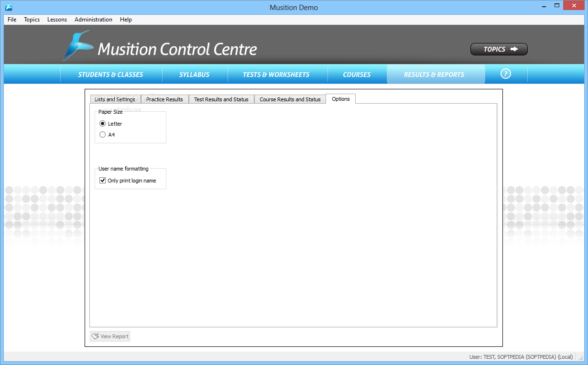Viewport: 588px width, 365px height.
Task: Click the help question mark icon
Action: (506, 74)
